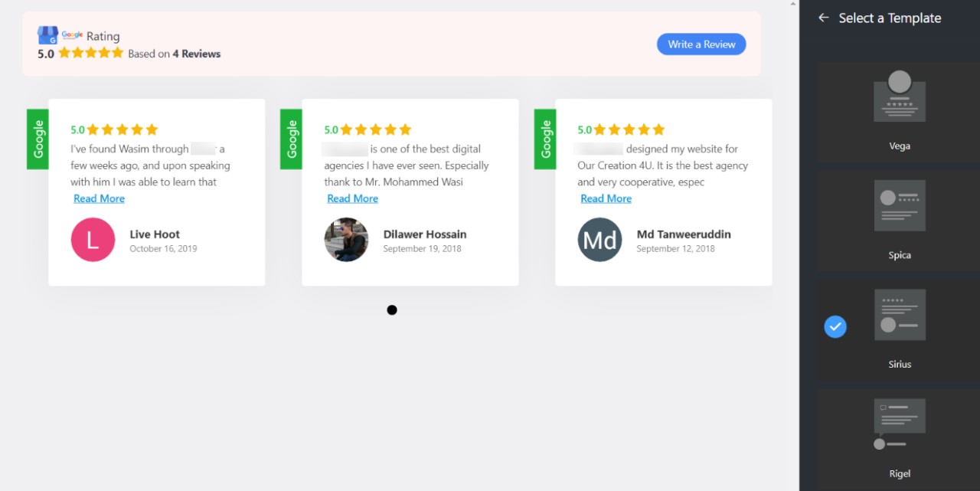Viewport: 980px width, 491px height.
Task: Open Dilawer Hossain's reviewer profile
Action: tap(425, 234)
